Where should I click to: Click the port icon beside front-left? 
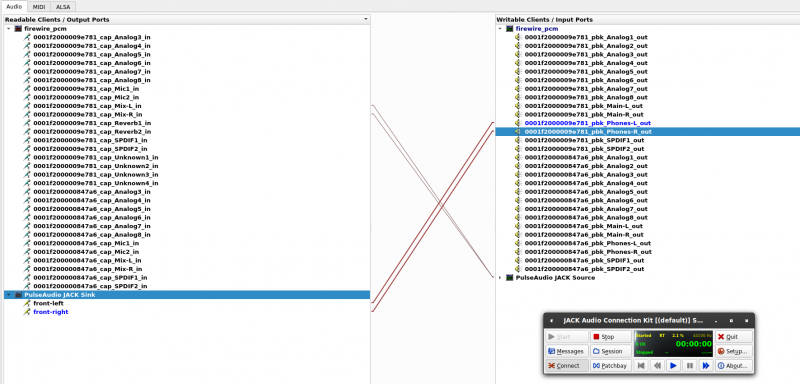click(x=27, y=303)
